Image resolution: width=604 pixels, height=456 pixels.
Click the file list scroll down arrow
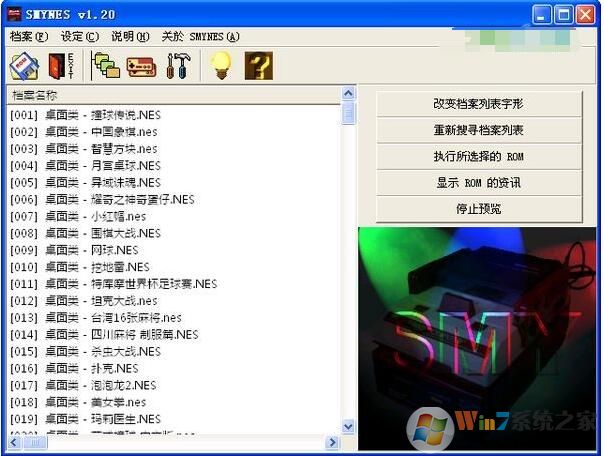pos(348,425)
